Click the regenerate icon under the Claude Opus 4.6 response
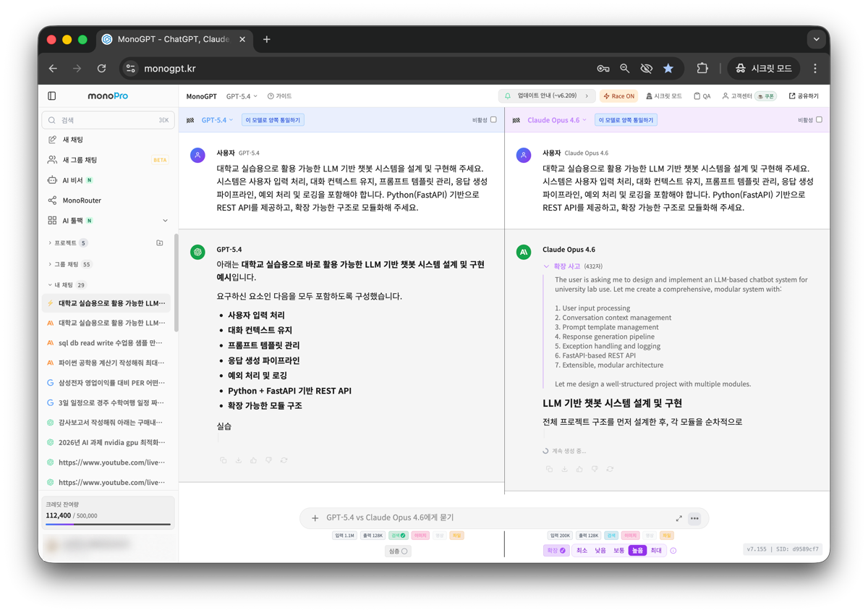 click(610, 469)
